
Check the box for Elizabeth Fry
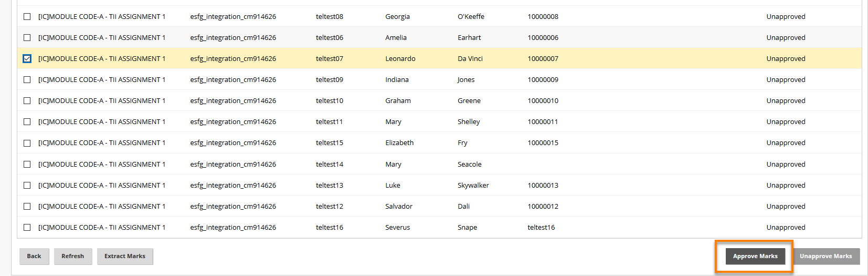click(x=27, y=143)
